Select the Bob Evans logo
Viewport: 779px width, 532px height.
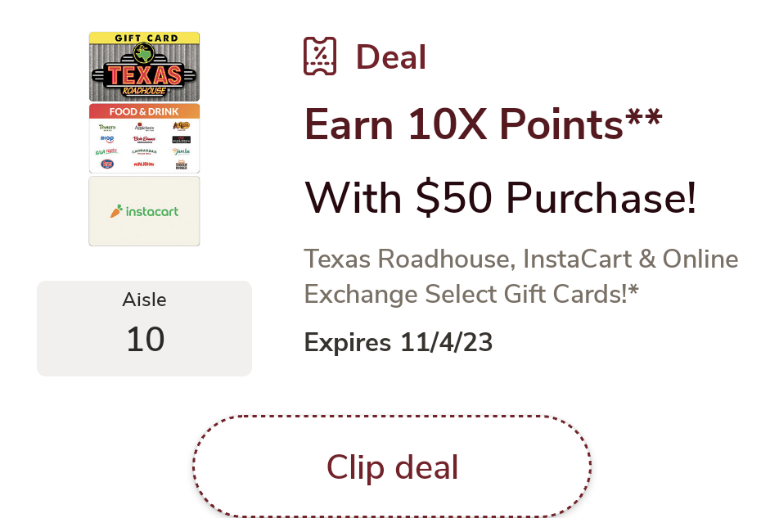pos(144,139)
